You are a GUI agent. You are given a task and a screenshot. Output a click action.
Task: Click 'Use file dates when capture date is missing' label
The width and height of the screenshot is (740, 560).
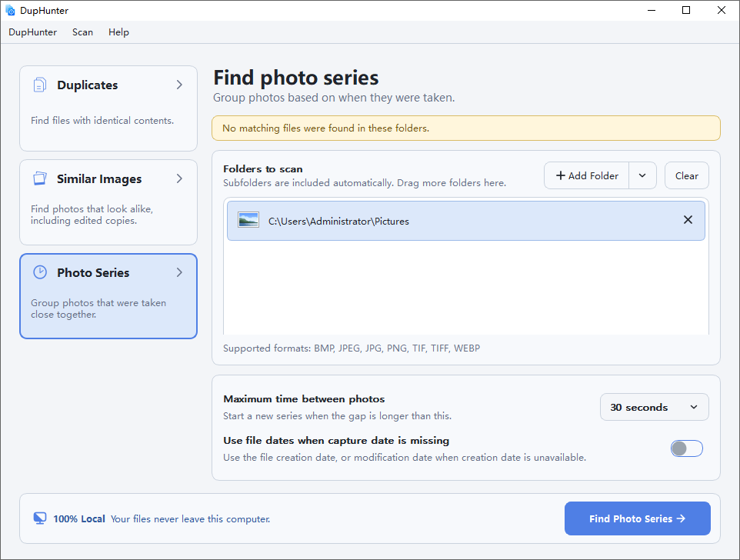tap(336, 441)
